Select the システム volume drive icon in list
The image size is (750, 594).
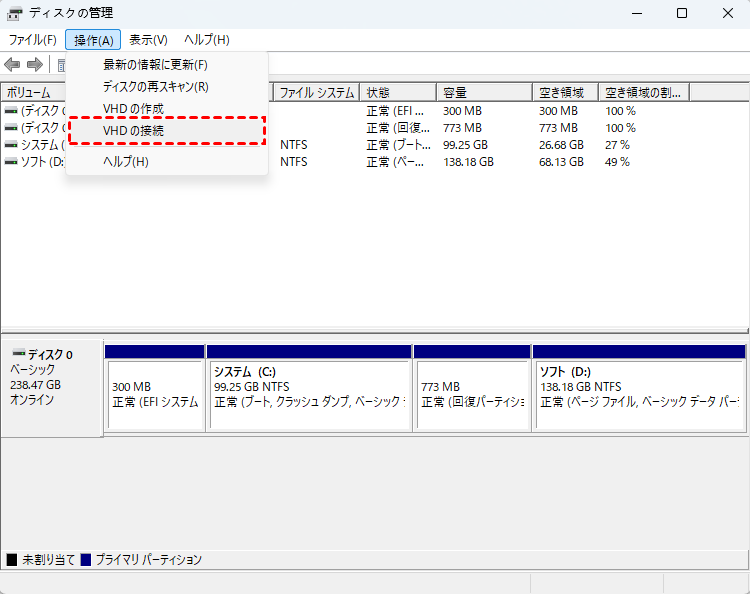point(11,145)
